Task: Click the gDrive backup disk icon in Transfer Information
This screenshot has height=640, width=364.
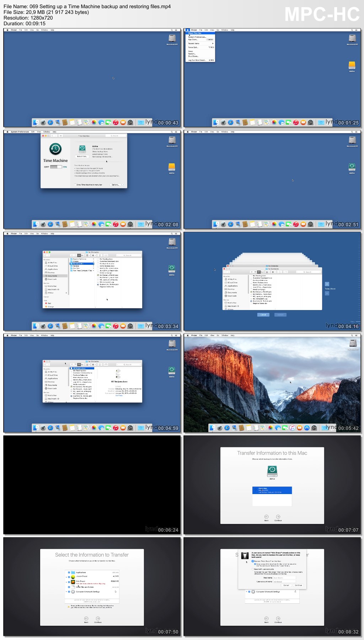Action: (x=272, y=471)
